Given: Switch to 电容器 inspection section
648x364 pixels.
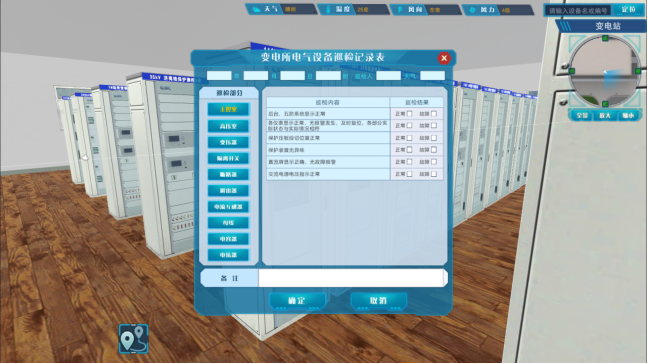Looking at the screenshot, I should coord(228,239).
